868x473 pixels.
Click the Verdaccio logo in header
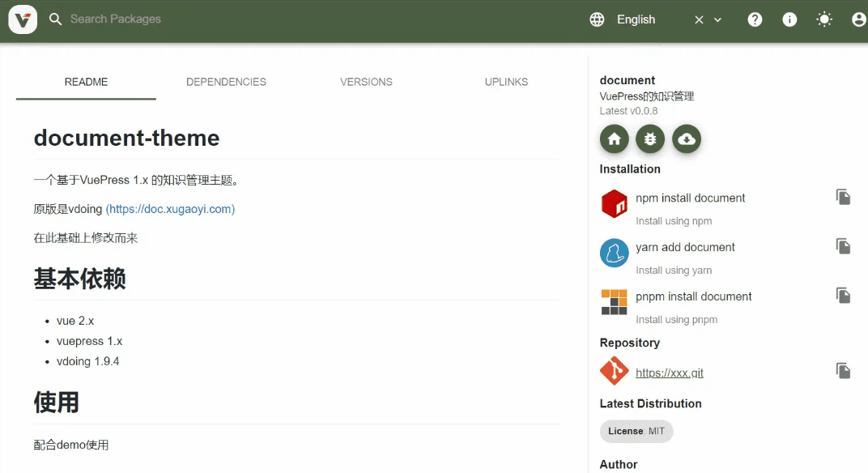[x=23, y=19]
